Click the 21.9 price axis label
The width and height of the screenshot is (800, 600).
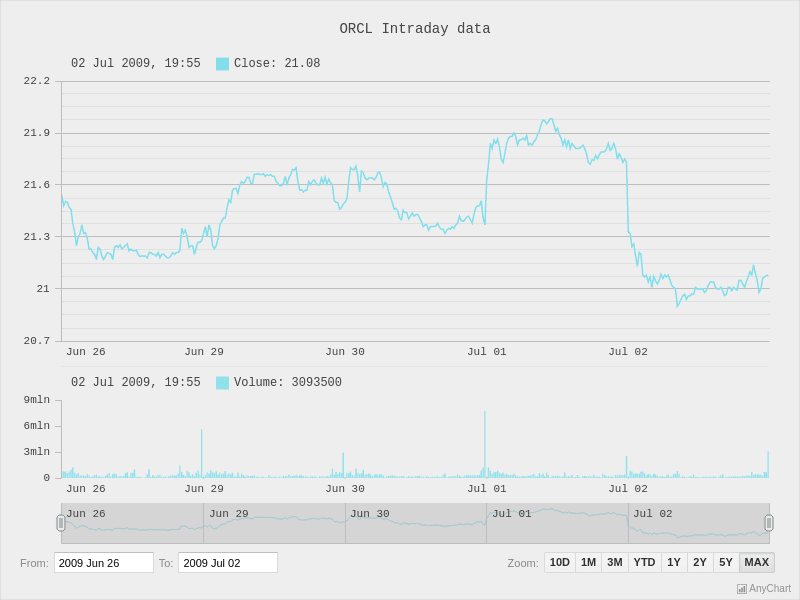(37, 133)
